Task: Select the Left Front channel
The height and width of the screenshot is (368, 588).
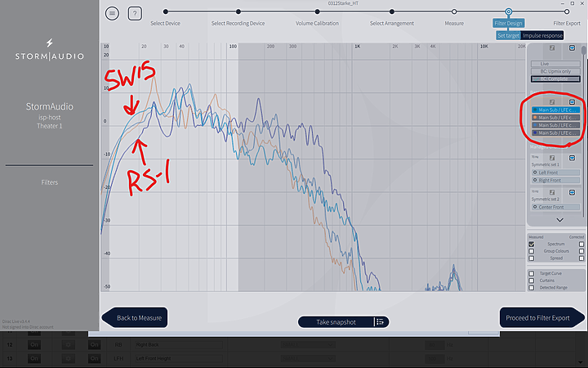Action: [555, 173]
